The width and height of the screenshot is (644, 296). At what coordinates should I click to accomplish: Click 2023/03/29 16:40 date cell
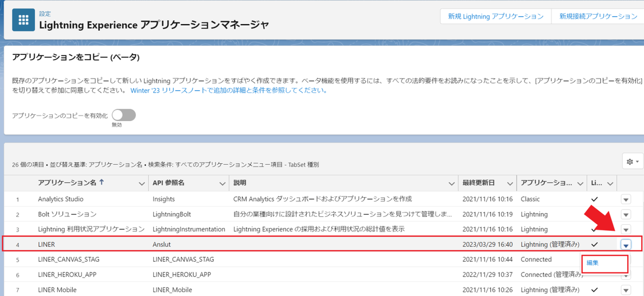487,244
